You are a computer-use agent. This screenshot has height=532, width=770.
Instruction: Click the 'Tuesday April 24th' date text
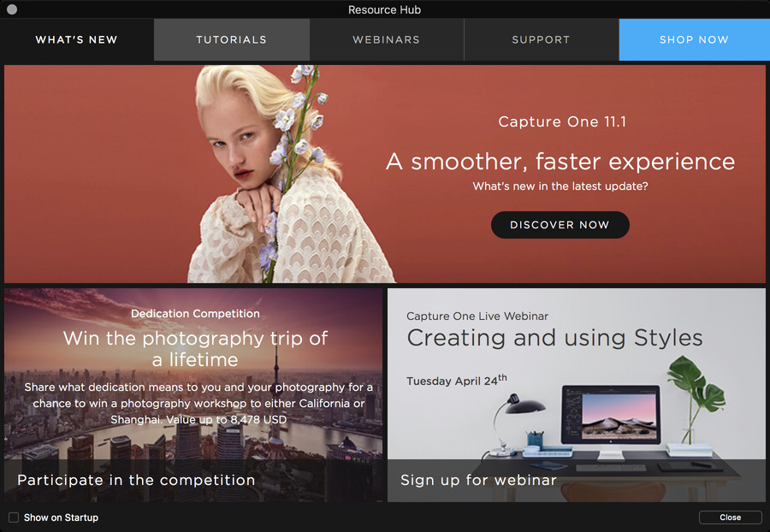click(456, 381)
